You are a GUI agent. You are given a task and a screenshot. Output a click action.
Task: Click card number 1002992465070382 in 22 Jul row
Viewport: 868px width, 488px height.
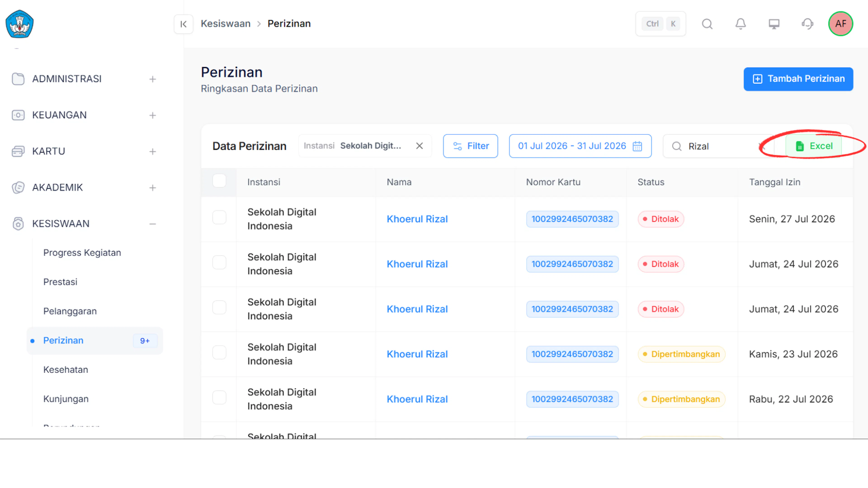(x=572, y=399)
